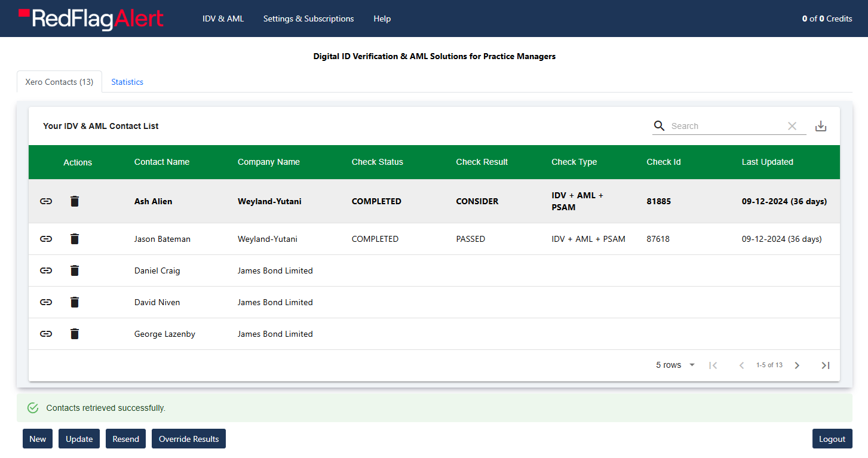This screenshot has height=458, width=868.
Task: Click the CONSIDER check result cell
Action: 477,201
